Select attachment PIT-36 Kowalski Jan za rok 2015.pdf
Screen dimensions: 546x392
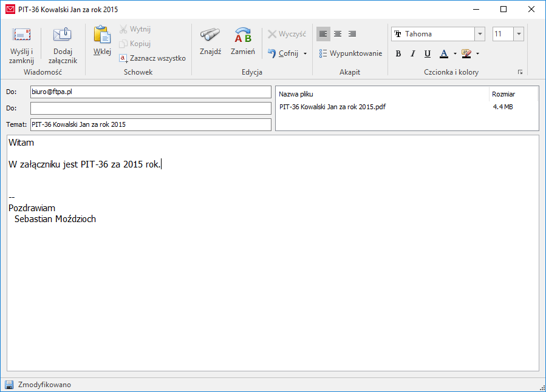tap(333, 107)
